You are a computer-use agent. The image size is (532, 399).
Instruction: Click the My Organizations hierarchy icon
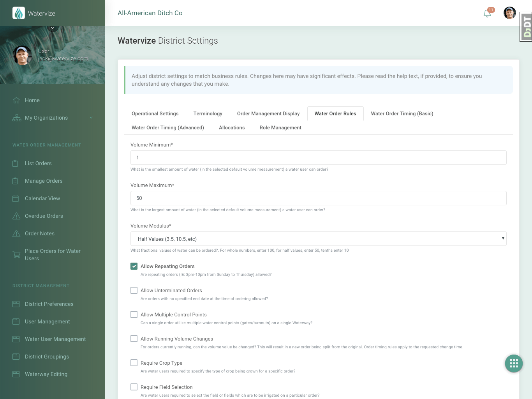click(17, 118)
